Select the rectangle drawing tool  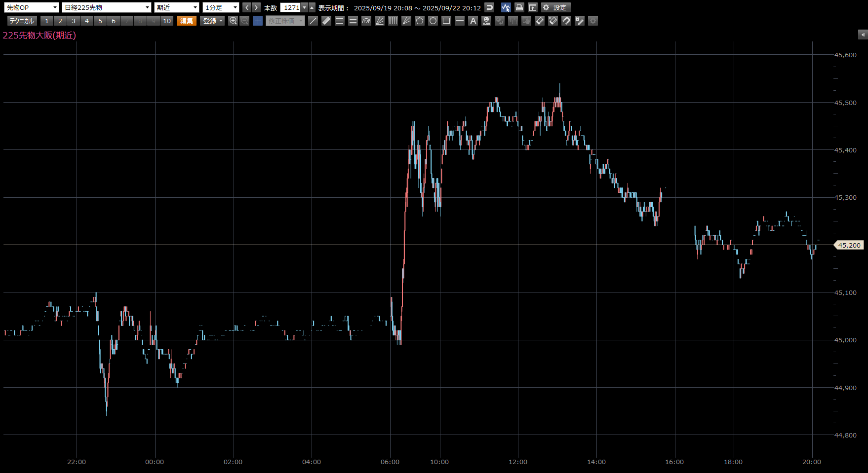click(446, 21)
